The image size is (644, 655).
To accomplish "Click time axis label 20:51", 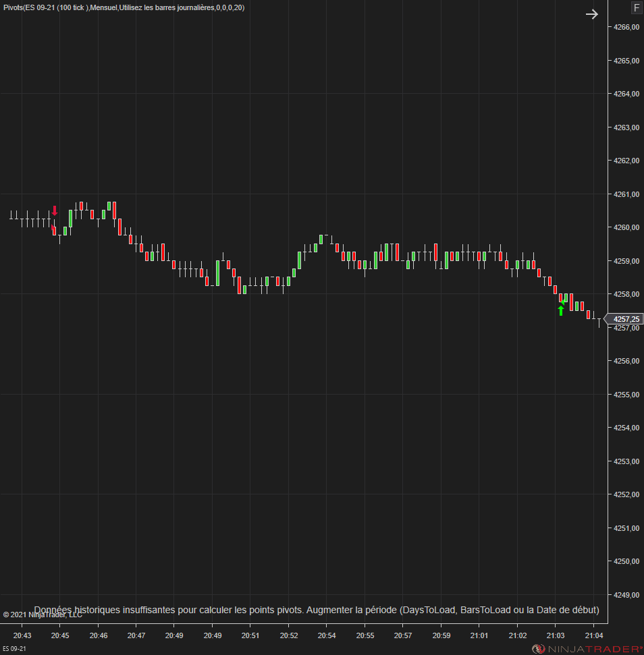I will [x=250, y=635].
